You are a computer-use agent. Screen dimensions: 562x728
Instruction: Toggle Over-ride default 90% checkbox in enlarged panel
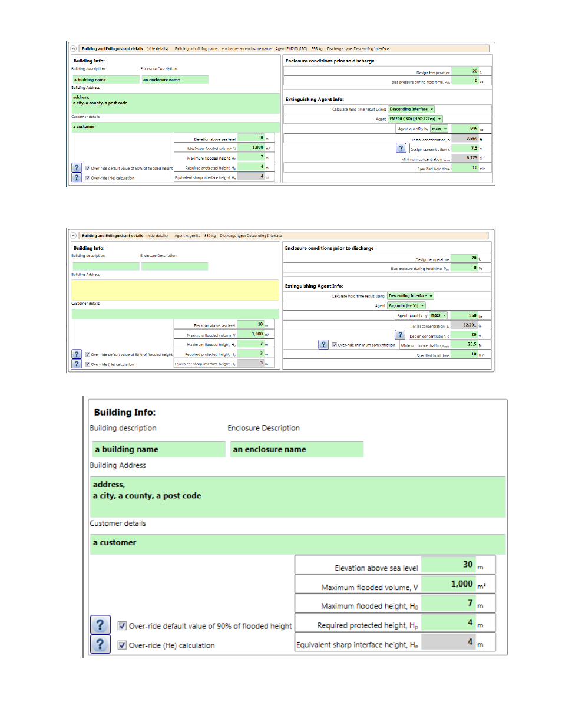122,626
